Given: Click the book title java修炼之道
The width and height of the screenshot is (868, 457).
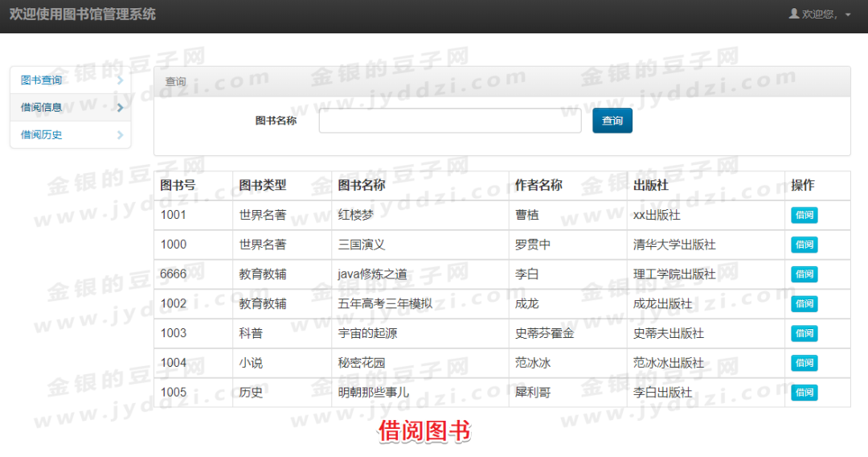Looking at the screenshot, I should pyautogui.click(x=373, y=274).
